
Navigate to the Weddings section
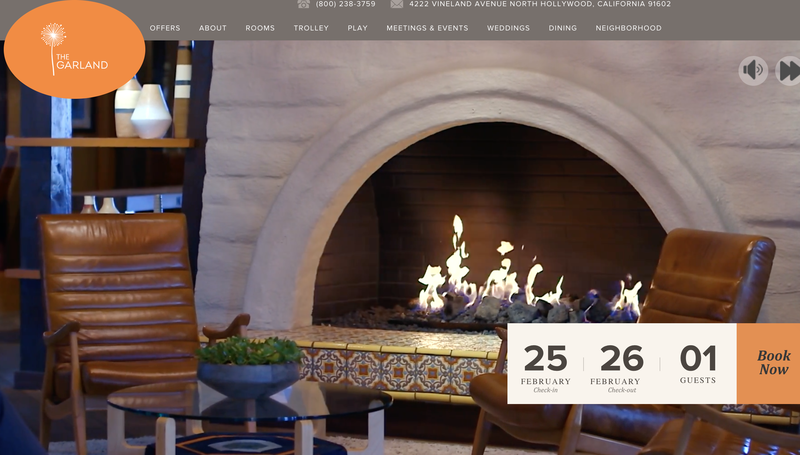click(x=508, y=28)
